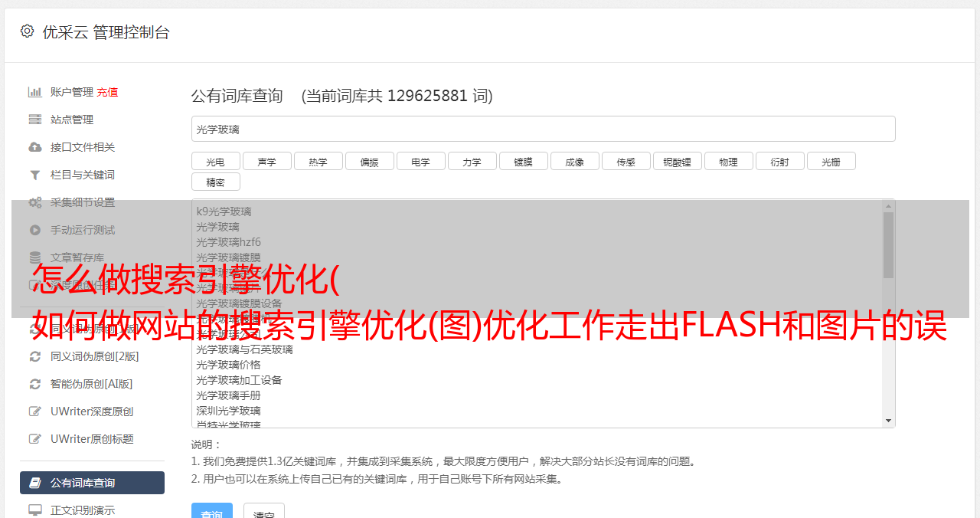
Task: Open UWriter原创标题 menu entry
Action: pyautogui.click(x=92, y=439)
